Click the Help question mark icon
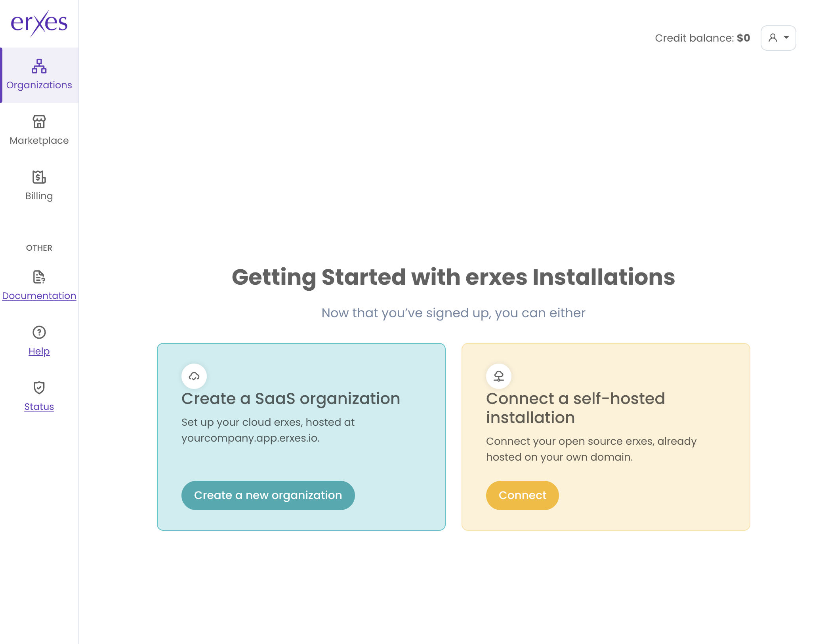Screen dimensions: 828x644 [x=39, y=332]
